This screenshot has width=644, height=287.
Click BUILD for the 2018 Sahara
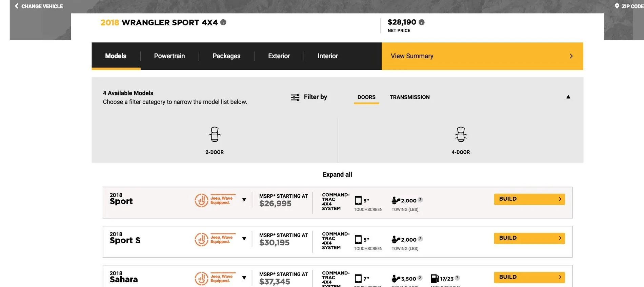529,277
